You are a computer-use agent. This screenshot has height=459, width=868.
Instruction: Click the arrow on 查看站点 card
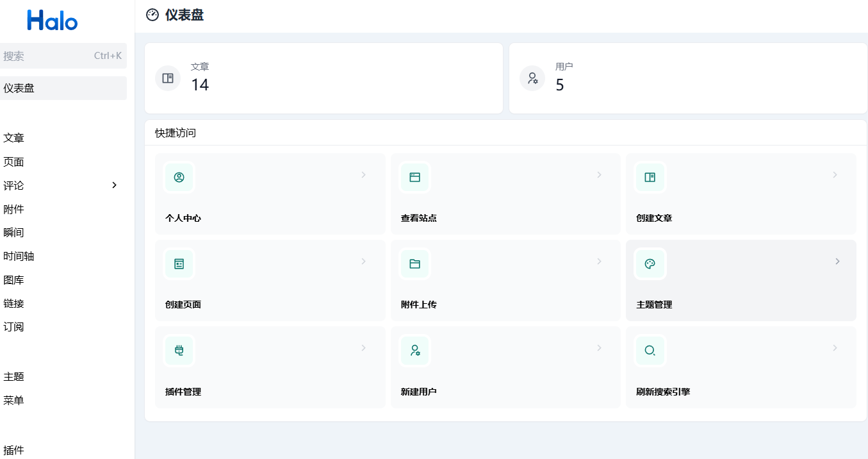[599, 174]
